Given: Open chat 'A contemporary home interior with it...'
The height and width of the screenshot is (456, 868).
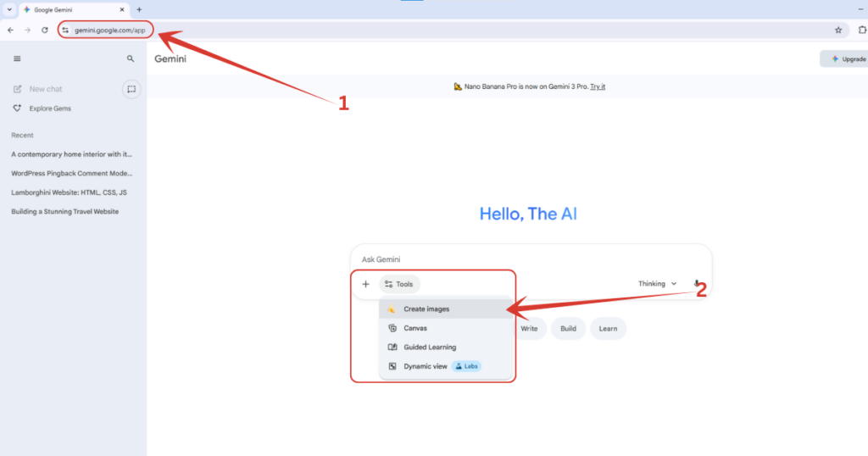Looking at the screenshot, I should click(71, 154).
